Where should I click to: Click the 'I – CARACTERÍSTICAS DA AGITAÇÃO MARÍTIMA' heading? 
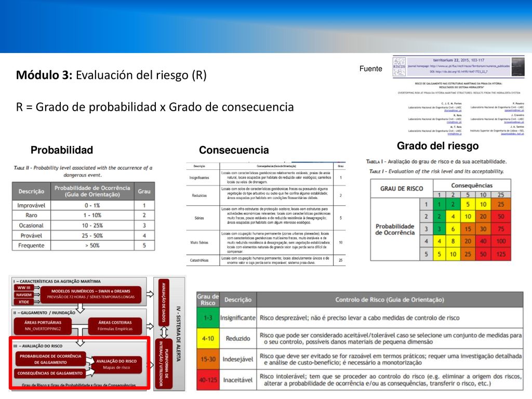point(57,281)
